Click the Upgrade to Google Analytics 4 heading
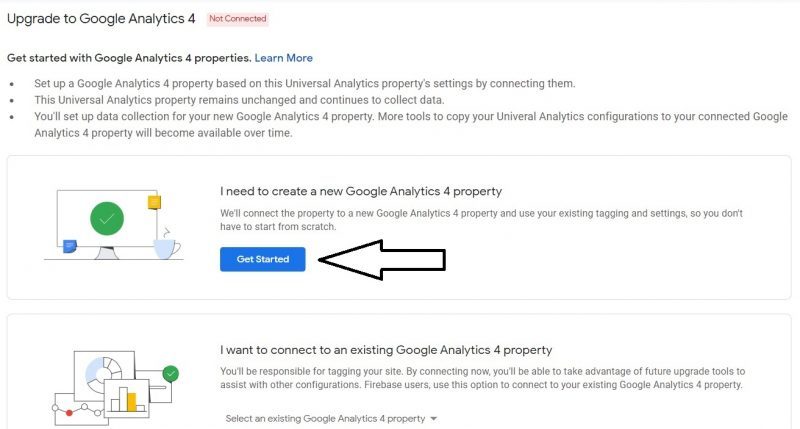 (101, 19)
